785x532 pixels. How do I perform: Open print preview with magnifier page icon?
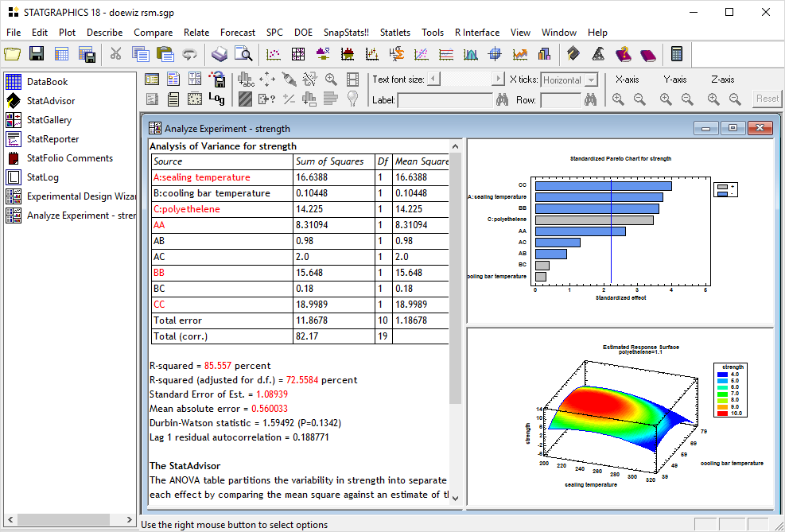click(244, 54)
